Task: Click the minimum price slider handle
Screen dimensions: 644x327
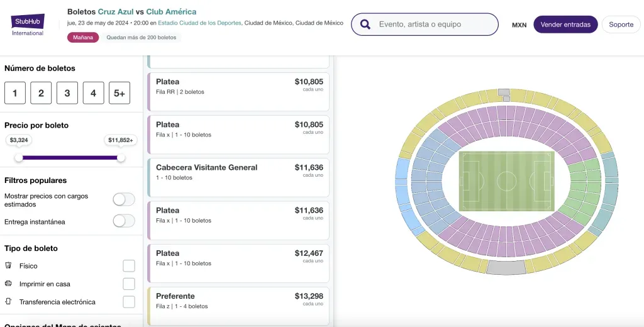Action: (x=19, y=158)
